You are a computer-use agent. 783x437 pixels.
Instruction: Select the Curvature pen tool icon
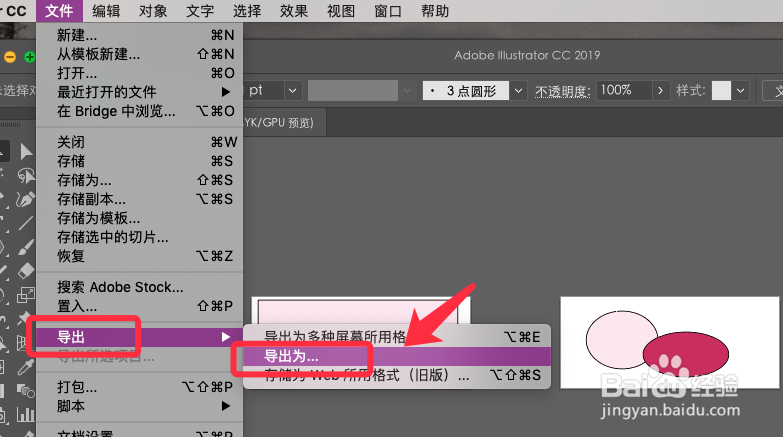[26, 199]
